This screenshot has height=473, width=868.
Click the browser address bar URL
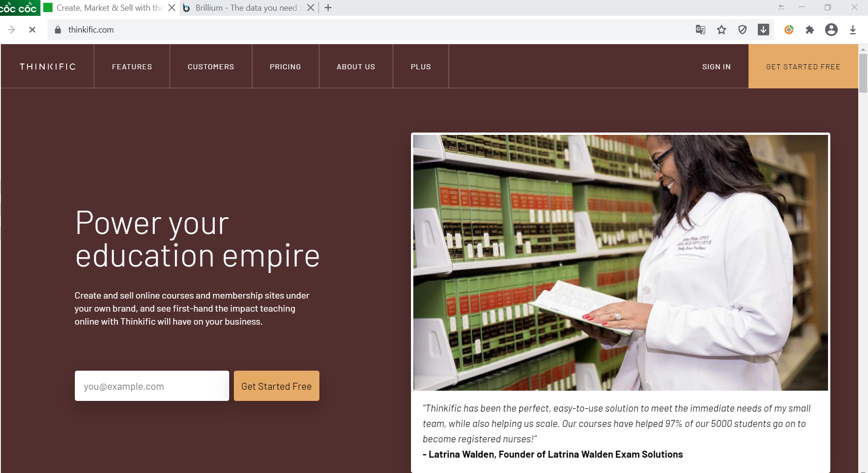(x=91, y=30)
